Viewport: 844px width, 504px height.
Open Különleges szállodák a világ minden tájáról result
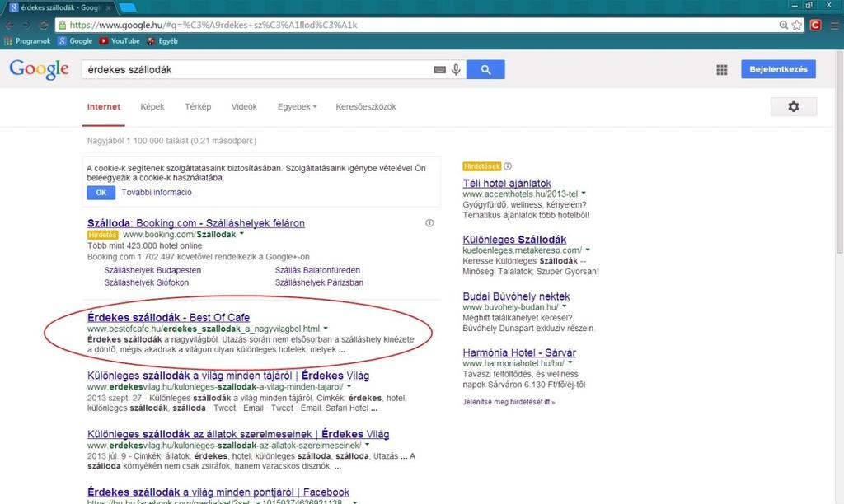coord(228,376)
